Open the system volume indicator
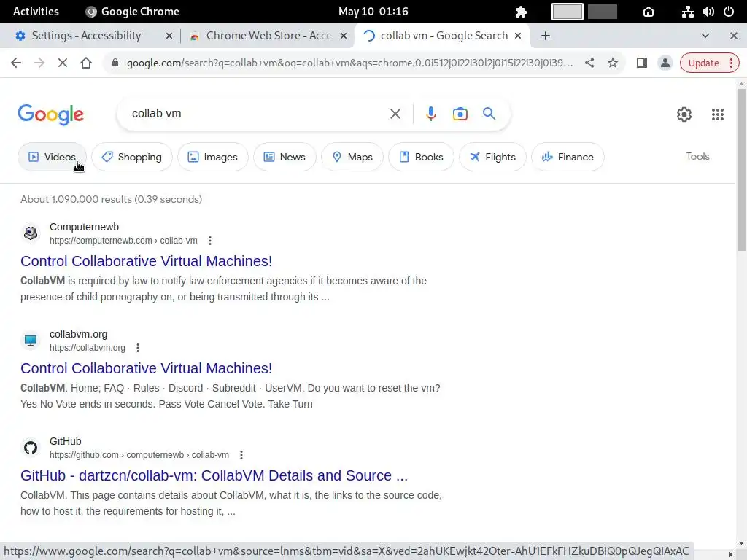Screen dimensions: 747x560 pyautogui.click(x=708, y=12)
